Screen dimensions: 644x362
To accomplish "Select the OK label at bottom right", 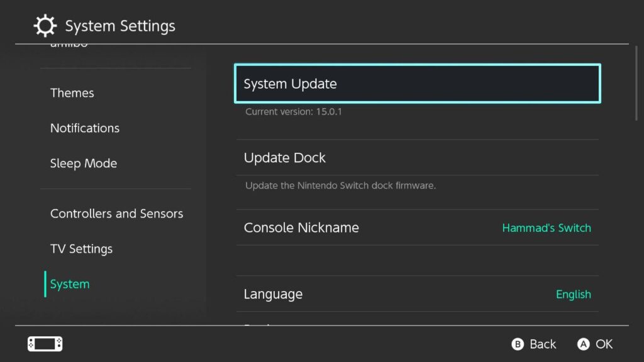I will [603, 344].
